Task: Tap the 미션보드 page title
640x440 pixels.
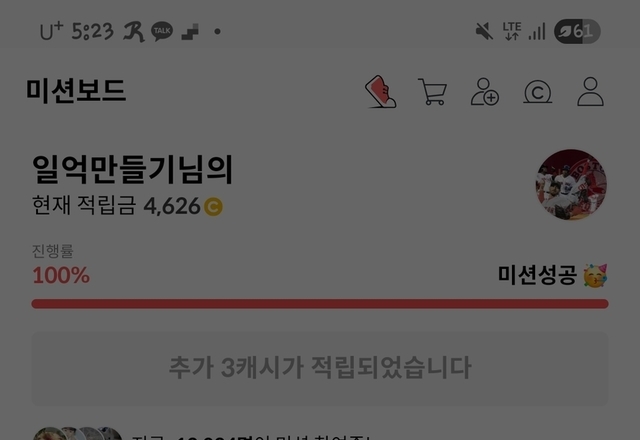Action: click(x=76, y=91)
